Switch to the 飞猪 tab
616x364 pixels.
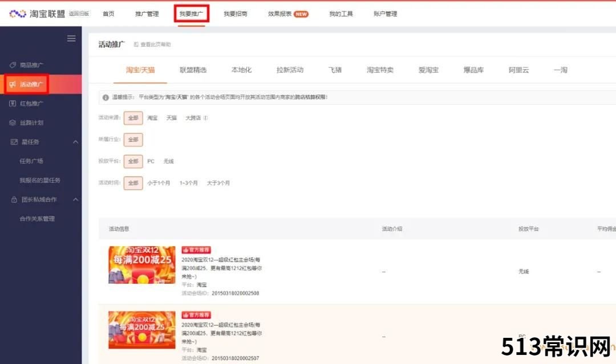(x=335, y=70)
